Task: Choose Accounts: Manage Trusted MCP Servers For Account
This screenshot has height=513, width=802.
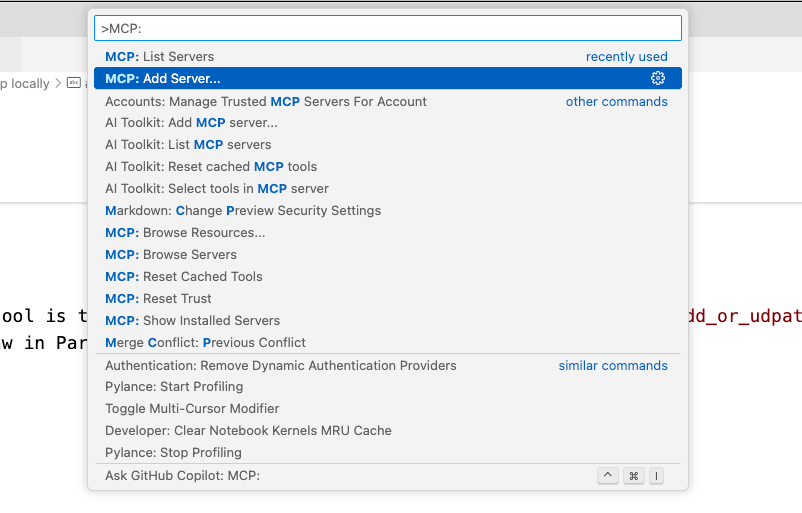Action: [x=388, y=101]
